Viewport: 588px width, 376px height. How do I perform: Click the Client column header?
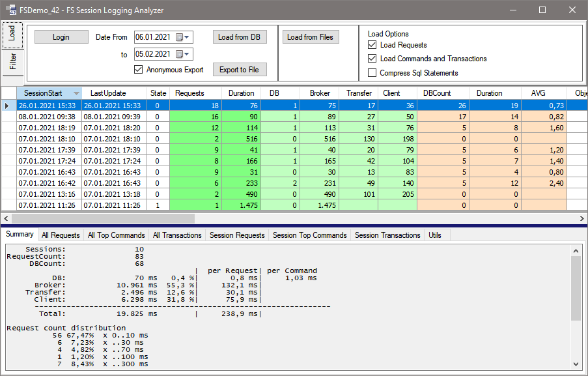pyautogui.click(x=397, y=93)
